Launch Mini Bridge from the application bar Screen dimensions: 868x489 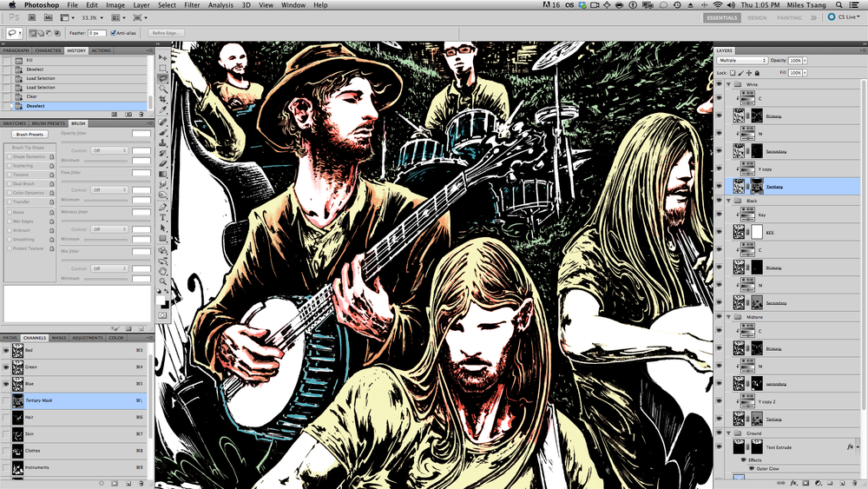pyautogui.click(x=48, y=17)
